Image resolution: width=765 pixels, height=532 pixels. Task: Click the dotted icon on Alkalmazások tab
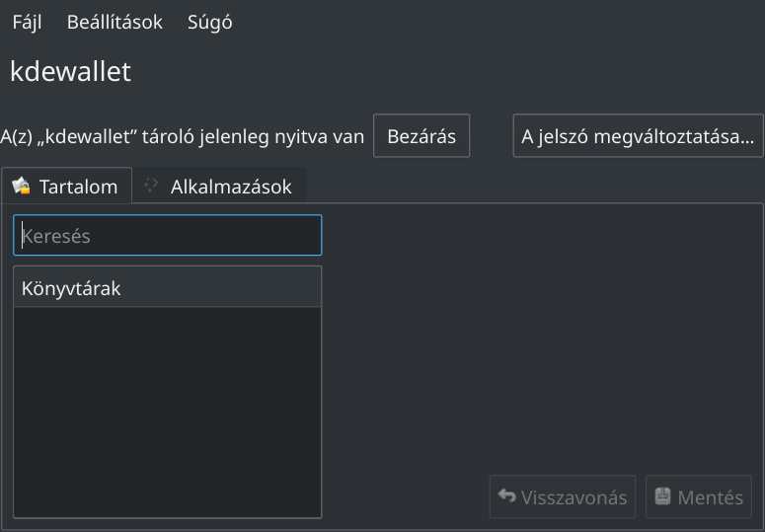(151, 185)
